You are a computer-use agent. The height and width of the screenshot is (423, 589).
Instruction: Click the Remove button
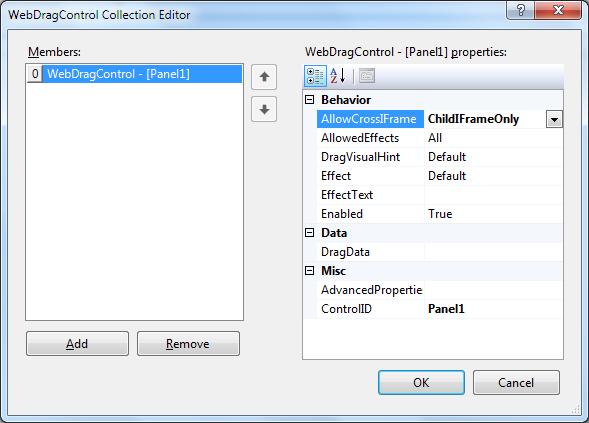188,343
